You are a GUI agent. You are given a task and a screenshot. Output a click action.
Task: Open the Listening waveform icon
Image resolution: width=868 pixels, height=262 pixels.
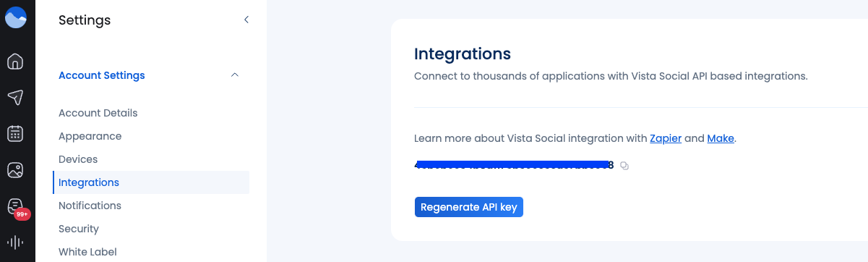(x=15, y=243)
